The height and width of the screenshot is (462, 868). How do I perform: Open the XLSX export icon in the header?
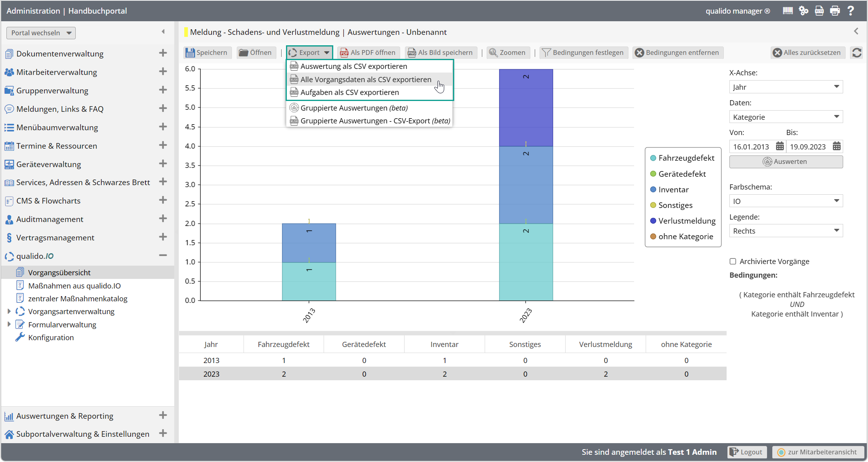coord(819,11)
